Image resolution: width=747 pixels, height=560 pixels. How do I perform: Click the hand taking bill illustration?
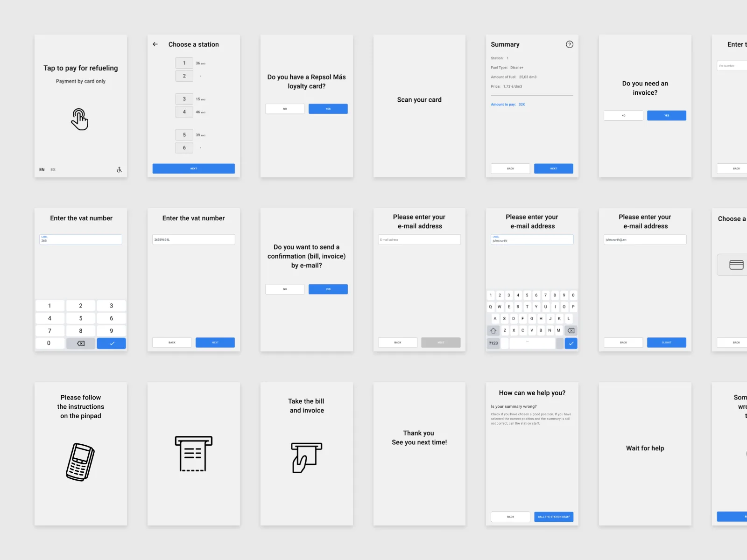[306, 457]
